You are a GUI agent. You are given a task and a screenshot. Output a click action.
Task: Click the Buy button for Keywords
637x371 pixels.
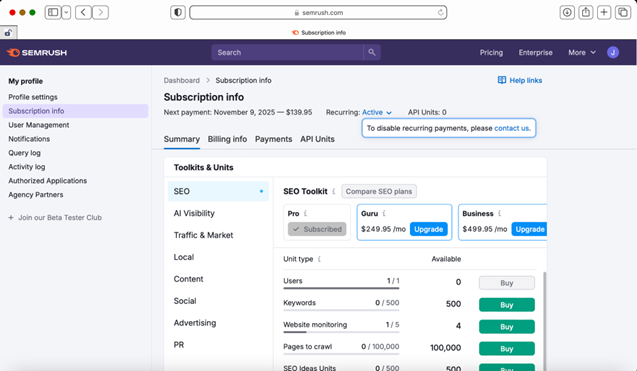click(507, 305)
